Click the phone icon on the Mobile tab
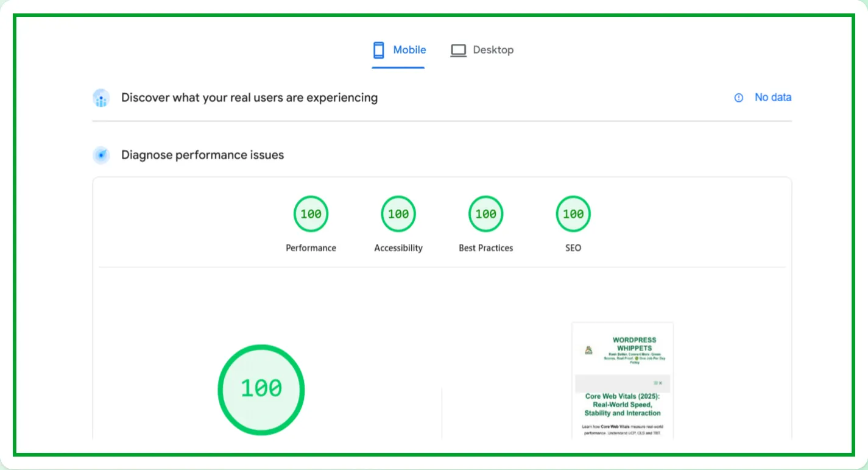 pos(378,50)
